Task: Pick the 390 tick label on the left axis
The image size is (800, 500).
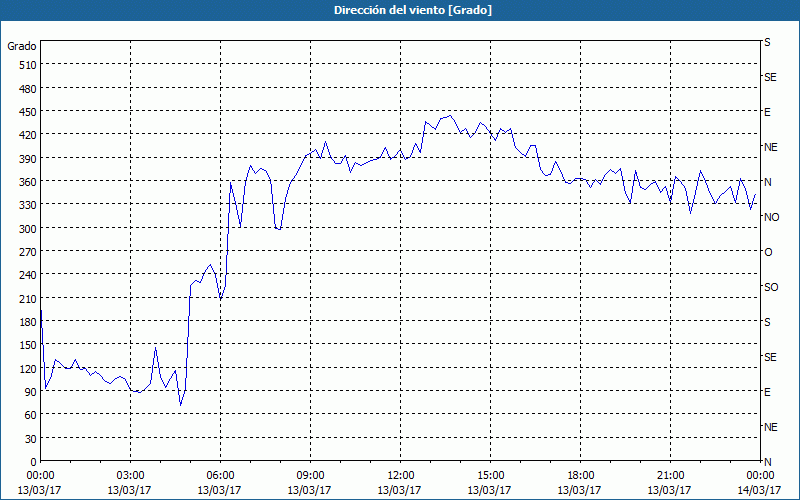Action: (28, 159)
